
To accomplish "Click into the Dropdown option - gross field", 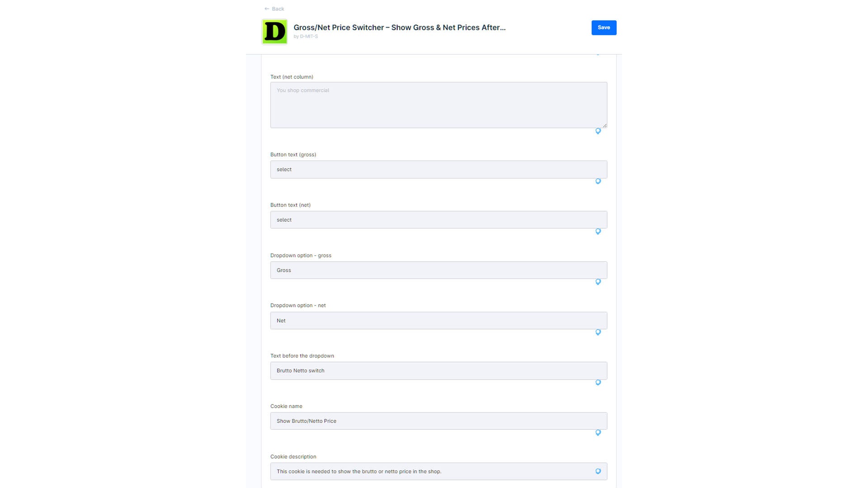I will point(439,270).
